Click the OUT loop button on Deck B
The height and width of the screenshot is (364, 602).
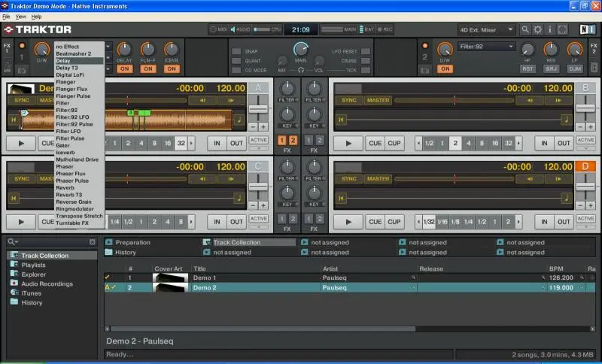click(x=563, y=143)
